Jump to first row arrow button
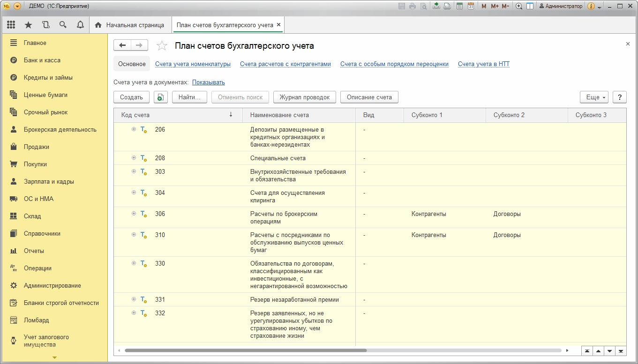638x364 pixels. point(586,351)
